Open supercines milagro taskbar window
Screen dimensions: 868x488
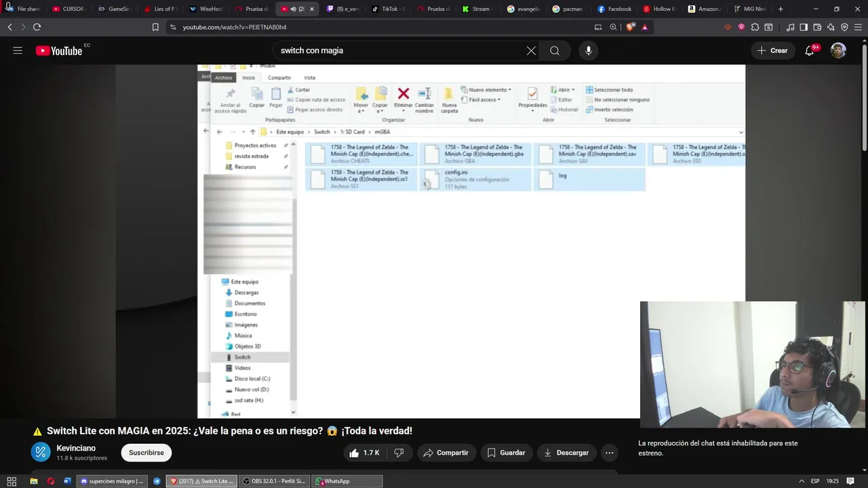(112, 481)
